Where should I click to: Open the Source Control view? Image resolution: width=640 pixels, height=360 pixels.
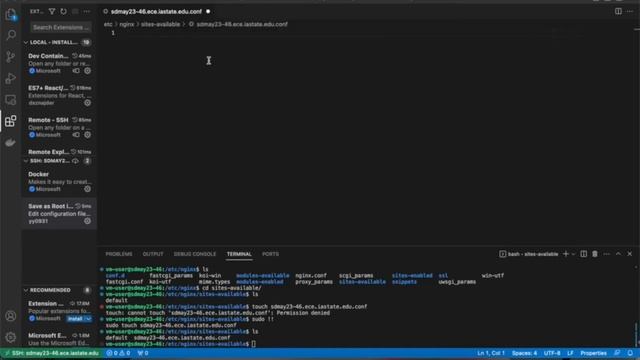(x=11, y=57)
